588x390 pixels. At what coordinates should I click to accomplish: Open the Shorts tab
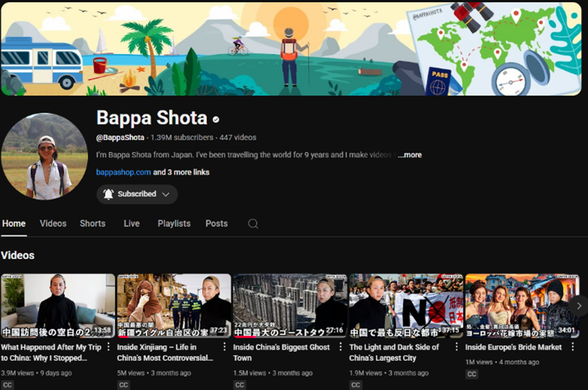92,224
